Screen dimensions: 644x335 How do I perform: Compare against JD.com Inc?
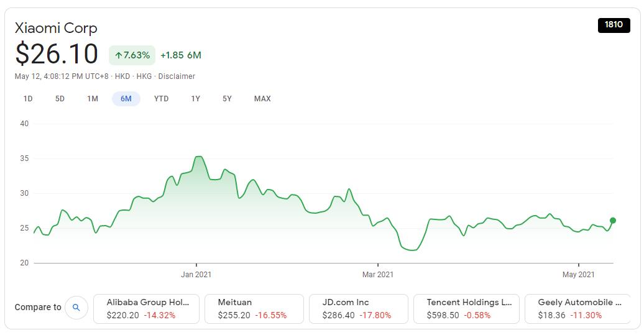[x=359, y=309]
